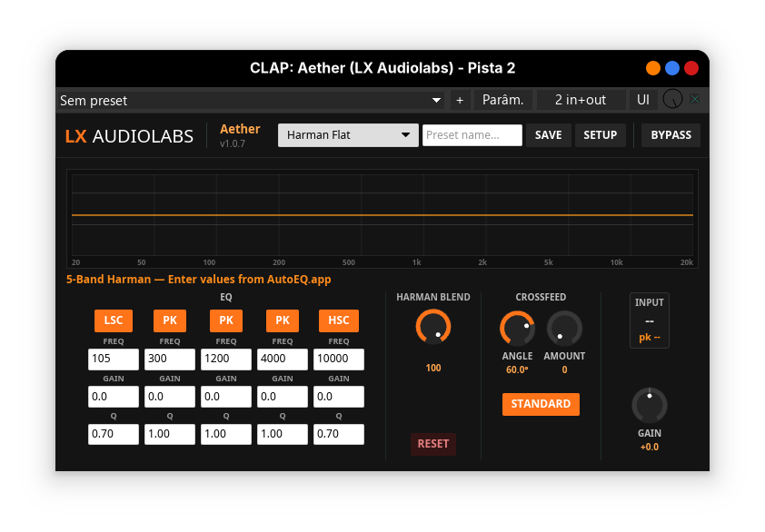Click the UI toggle button
The image size is (765, 532).
tap(643, 100)
